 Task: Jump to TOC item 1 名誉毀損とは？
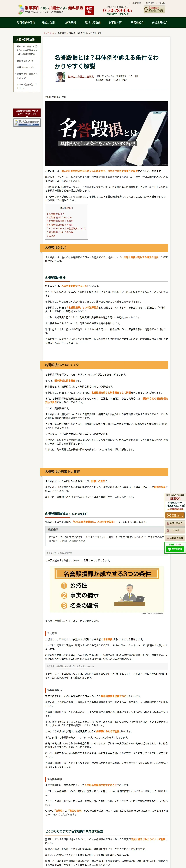coord(55,214)
